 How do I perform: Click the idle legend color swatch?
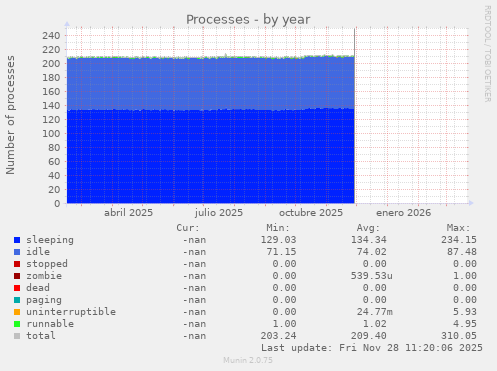click(17, 252)
